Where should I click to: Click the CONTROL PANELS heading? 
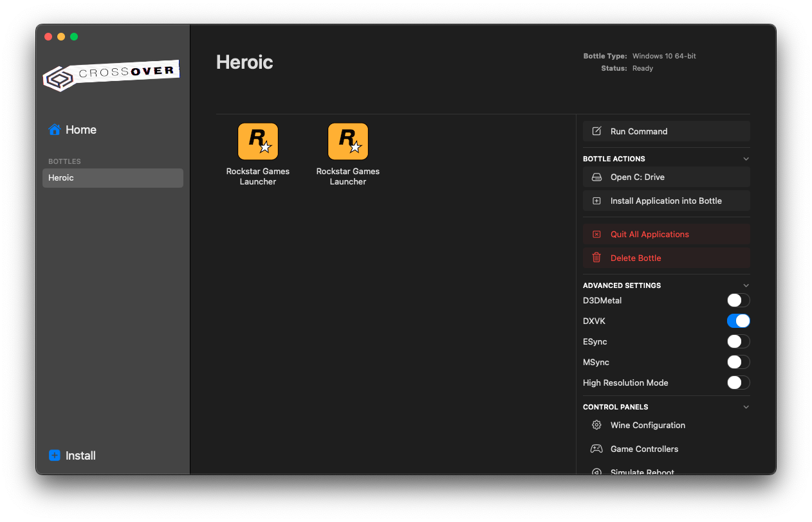pyautogui.click(x=615, y=407)
